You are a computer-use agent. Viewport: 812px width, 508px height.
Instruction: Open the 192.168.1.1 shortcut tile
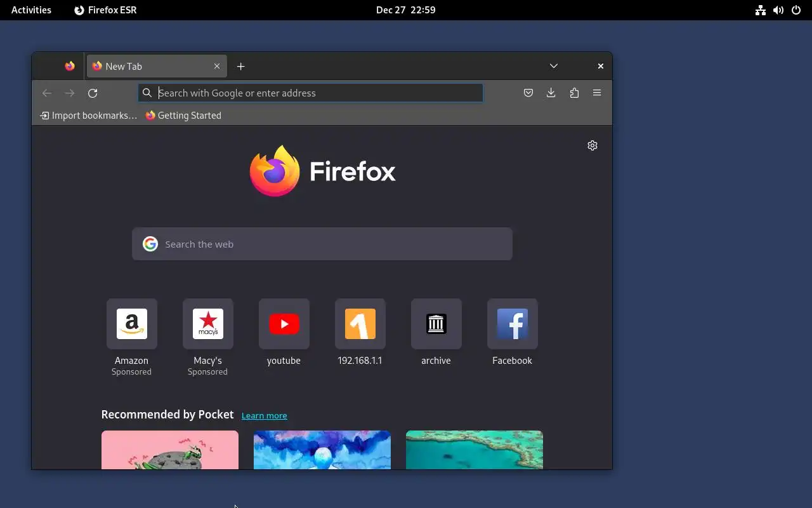(x=360, y=324)
